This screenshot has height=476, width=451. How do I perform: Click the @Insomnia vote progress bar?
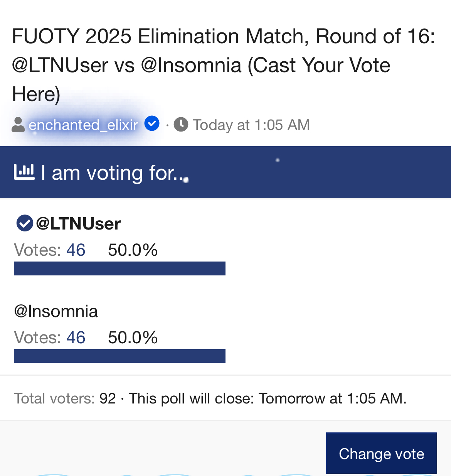click(119, 356)
